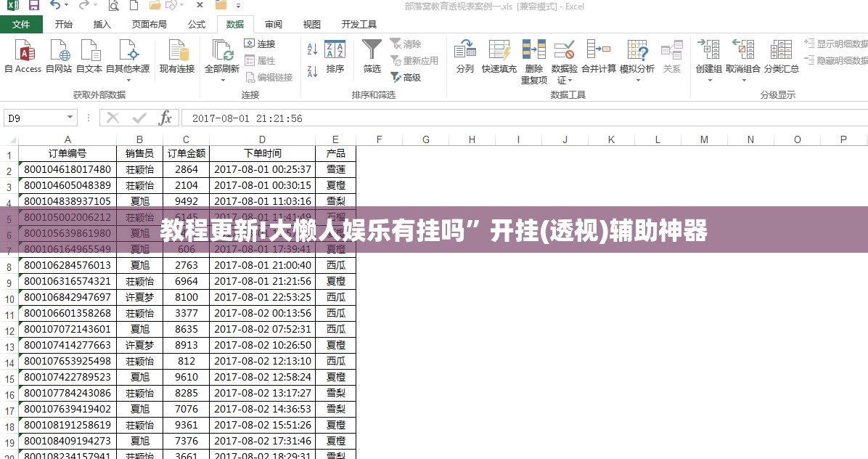Open the undo history dropdown arrow

[x=67, y=6]
